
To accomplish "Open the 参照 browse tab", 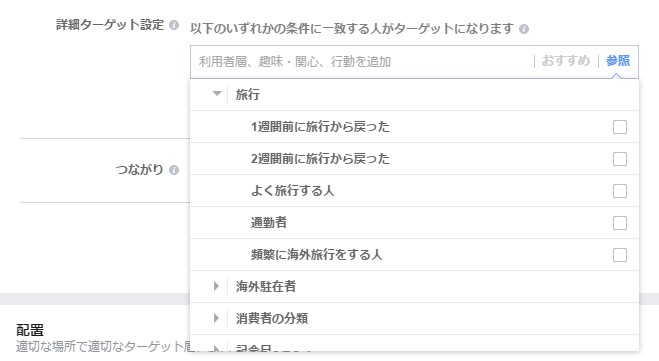I will tap(618, 61).
